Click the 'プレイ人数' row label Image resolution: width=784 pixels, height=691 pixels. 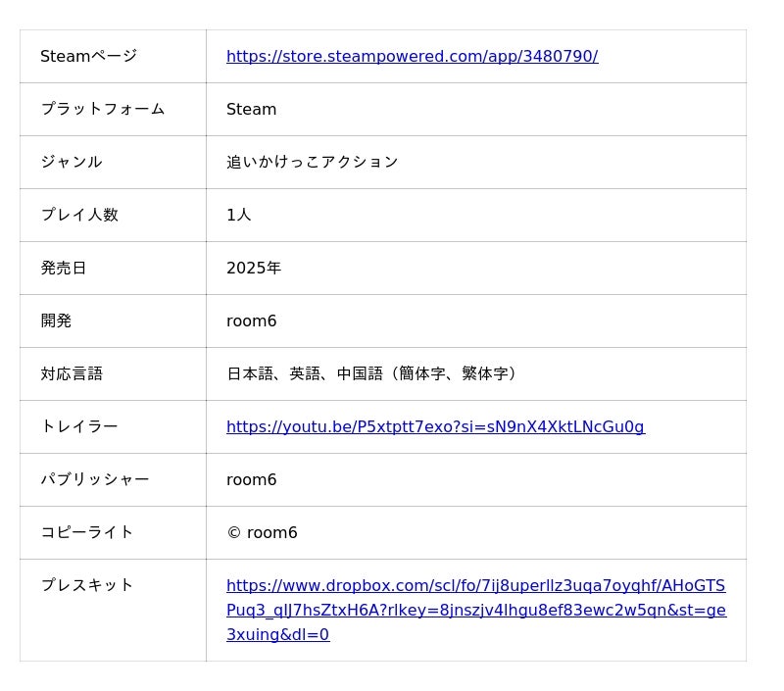[78, 216]
